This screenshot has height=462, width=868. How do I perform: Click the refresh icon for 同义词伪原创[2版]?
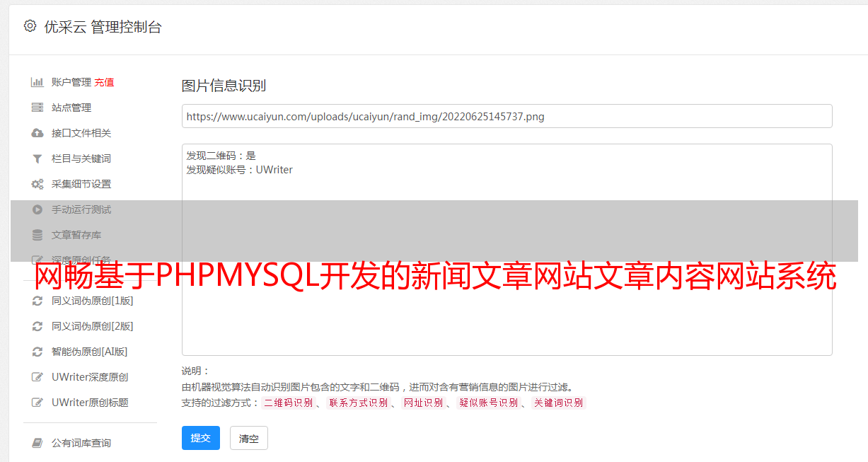point(37,326)
